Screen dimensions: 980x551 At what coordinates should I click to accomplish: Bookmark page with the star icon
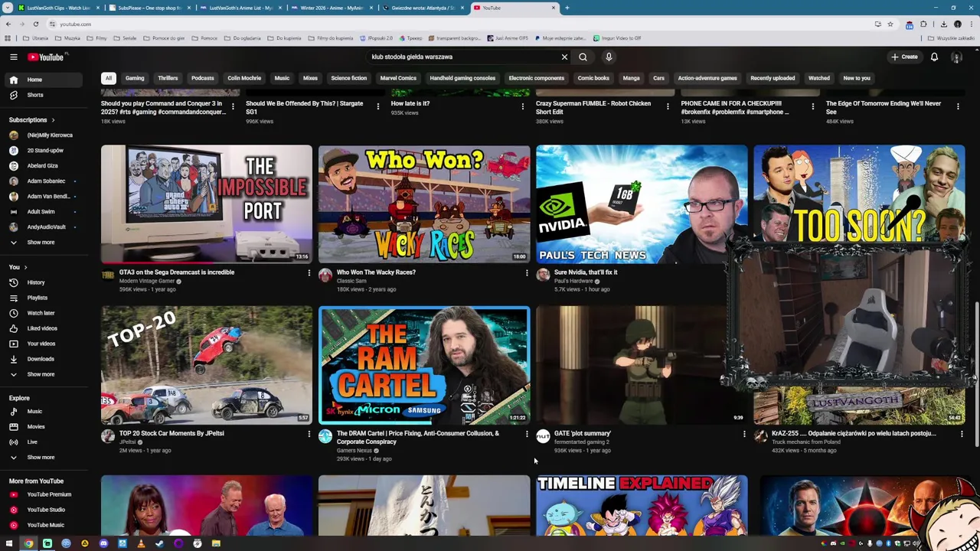890,24
